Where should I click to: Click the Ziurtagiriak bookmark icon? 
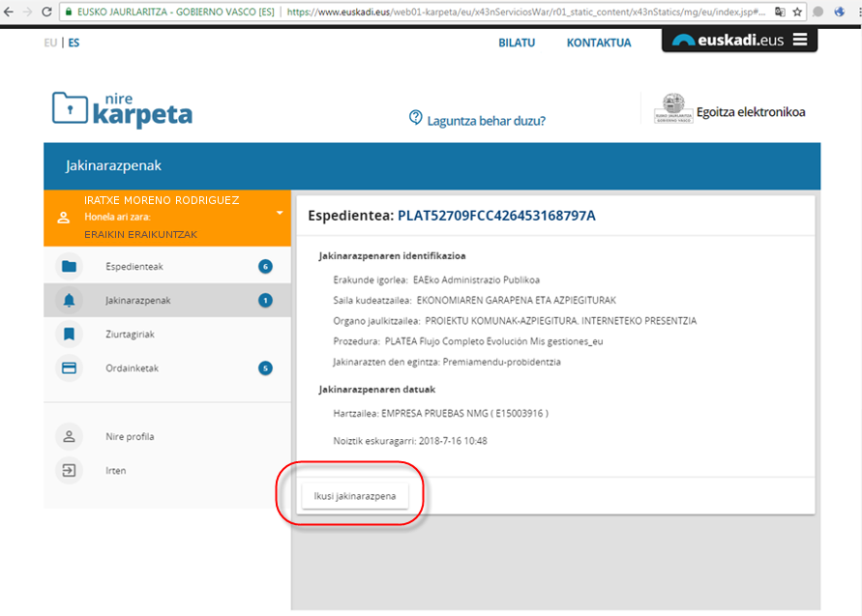point(69,335)
